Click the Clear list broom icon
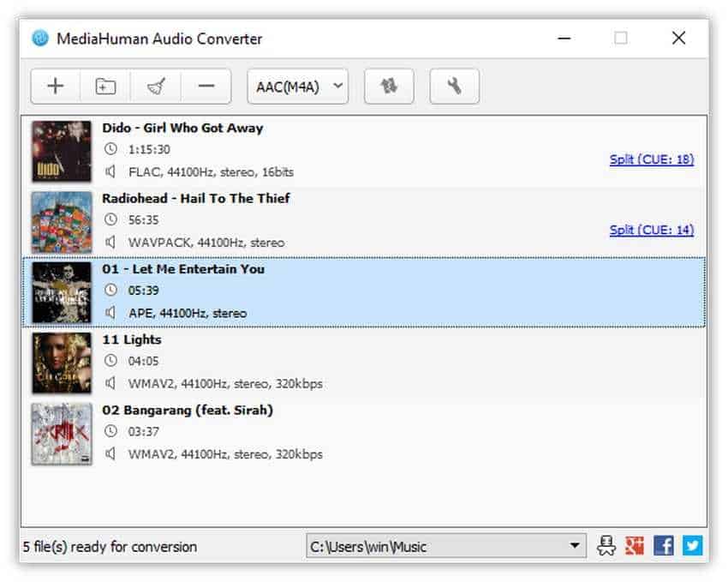This screenshot has height=582, width=728. click(156, 87)
